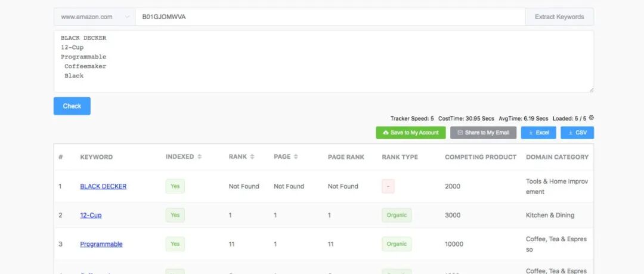Click the Organic badge in 12-Cup row
644x274 pixels.
pos(397,215)
